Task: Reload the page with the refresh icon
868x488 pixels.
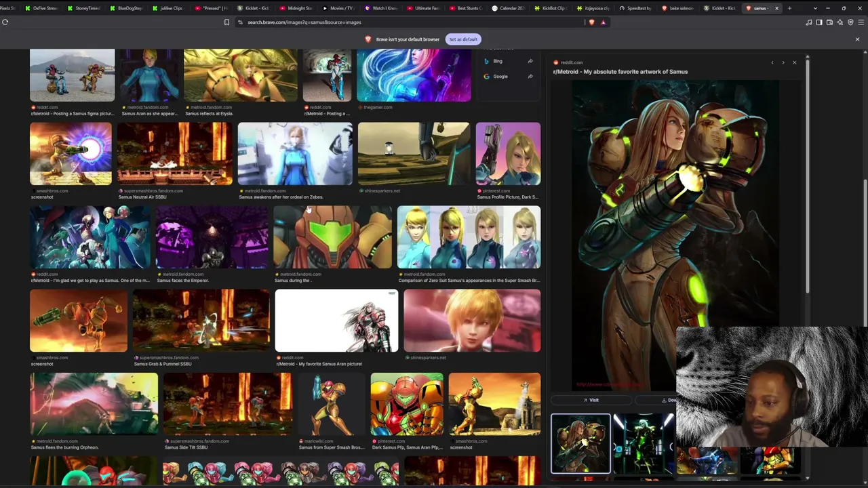Action: [x=5, y=22]
